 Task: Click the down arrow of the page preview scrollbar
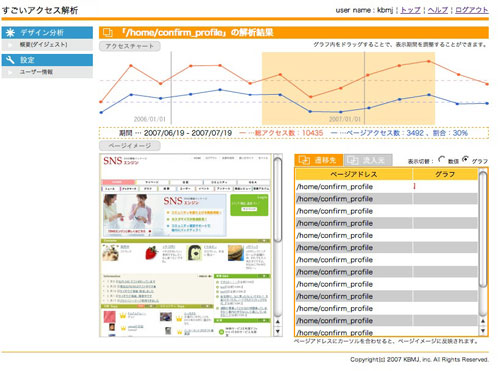277,331
